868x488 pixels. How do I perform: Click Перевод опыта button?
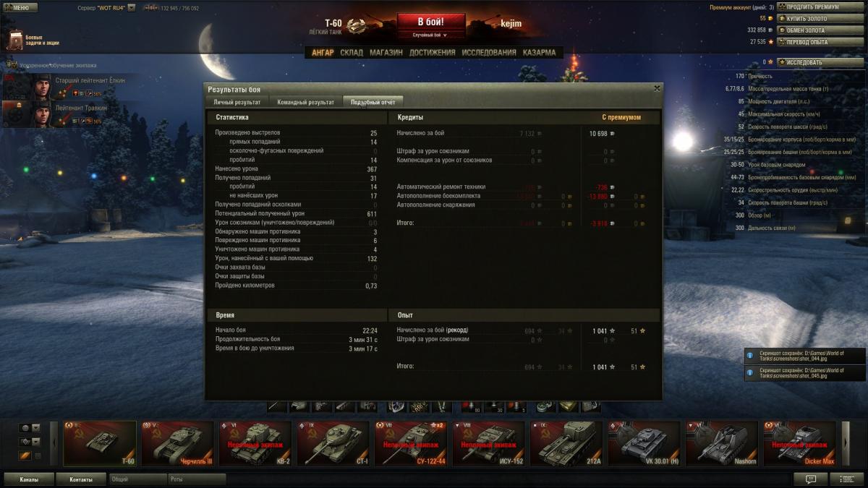click(x=821, y=42)
